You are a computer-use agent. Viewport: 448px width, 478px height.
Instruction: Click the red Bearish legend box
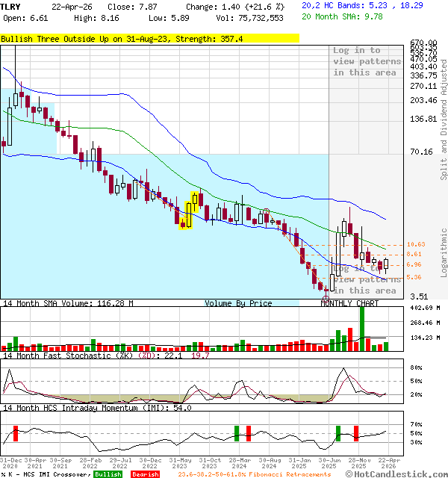(144, 474)
